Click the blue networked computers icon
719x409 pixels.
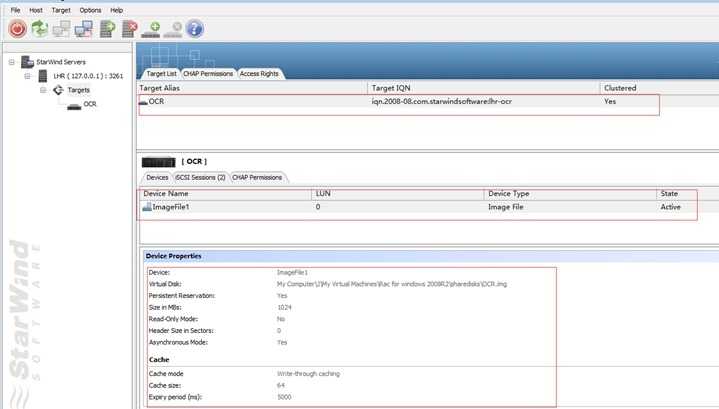(x=83, y=29)
